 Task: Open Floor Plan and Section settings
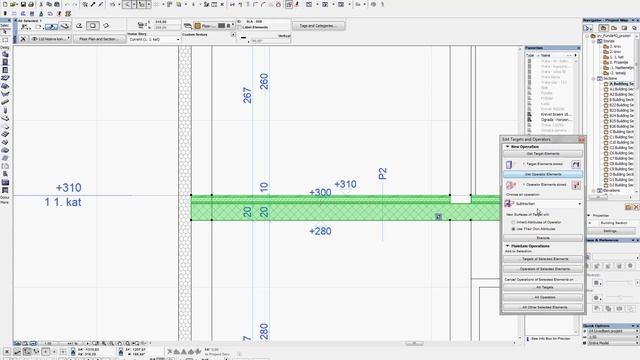(x=98, y=39)
